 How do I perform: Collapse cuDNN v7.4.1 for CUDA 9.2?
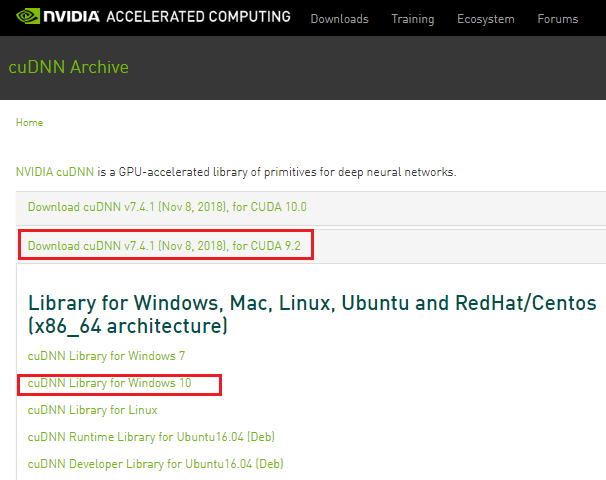[164, 246]
